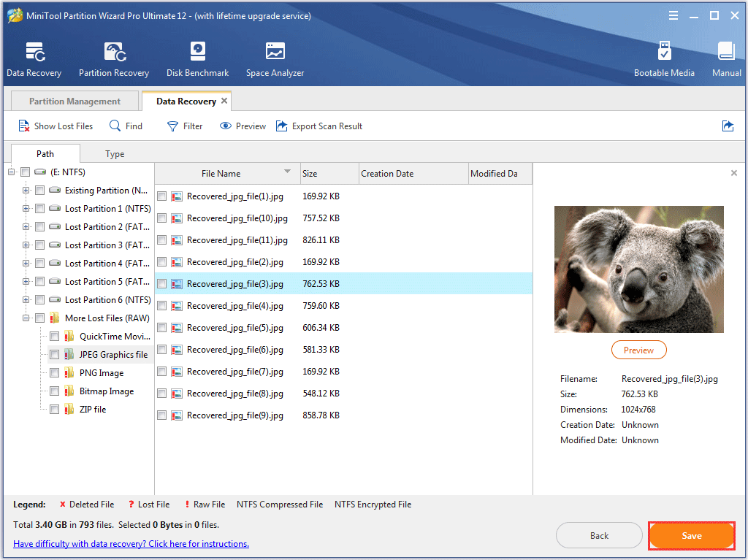Expand Lost Partition 1 (NTFS) node

click(x=25, y=208)
